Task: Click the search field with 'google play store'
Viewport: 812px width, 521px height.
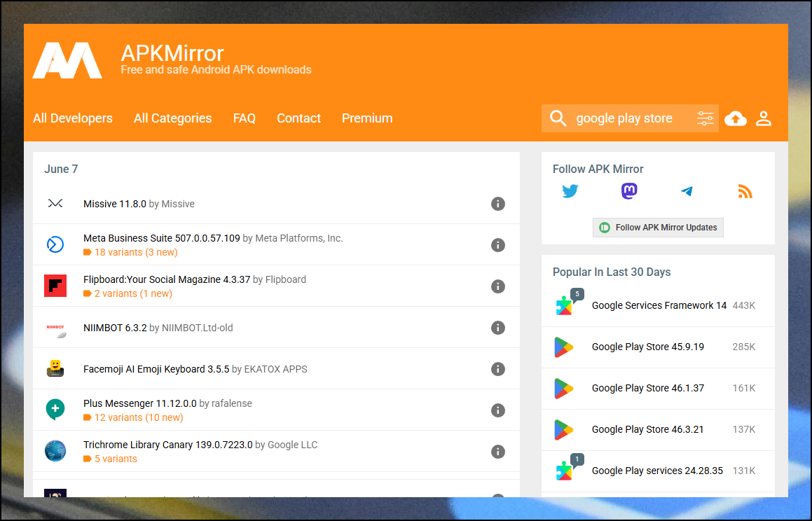Action: pyautogui.click(x=631, y=118)
